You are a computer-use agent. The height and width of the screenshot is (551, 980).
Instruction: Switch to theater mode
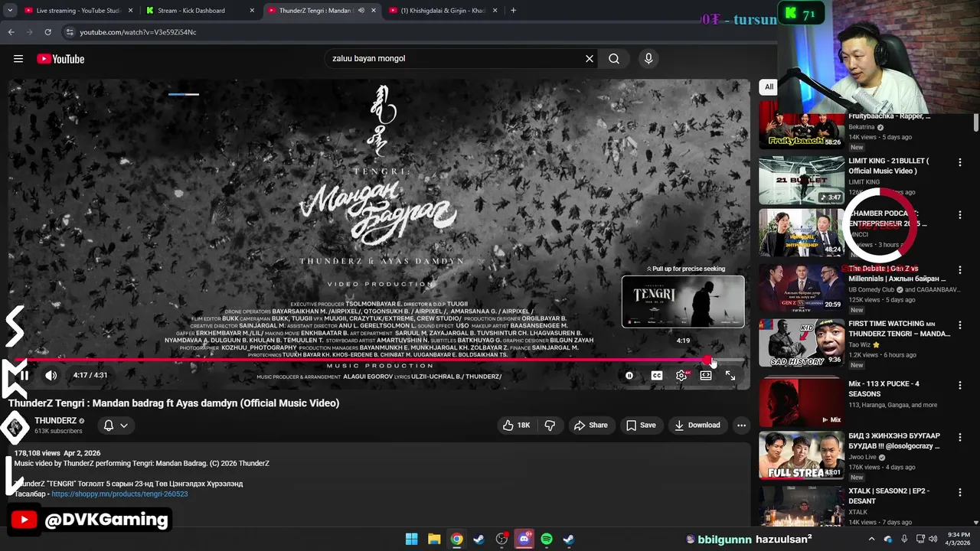coord(706,376)
